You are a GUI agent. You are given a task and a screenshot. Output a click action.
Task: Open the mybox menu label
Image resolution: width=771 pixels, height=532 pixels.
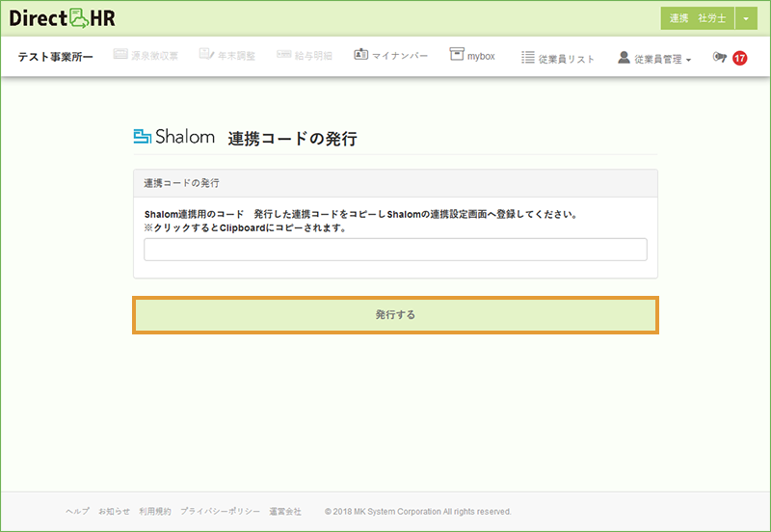coord(481,57)
